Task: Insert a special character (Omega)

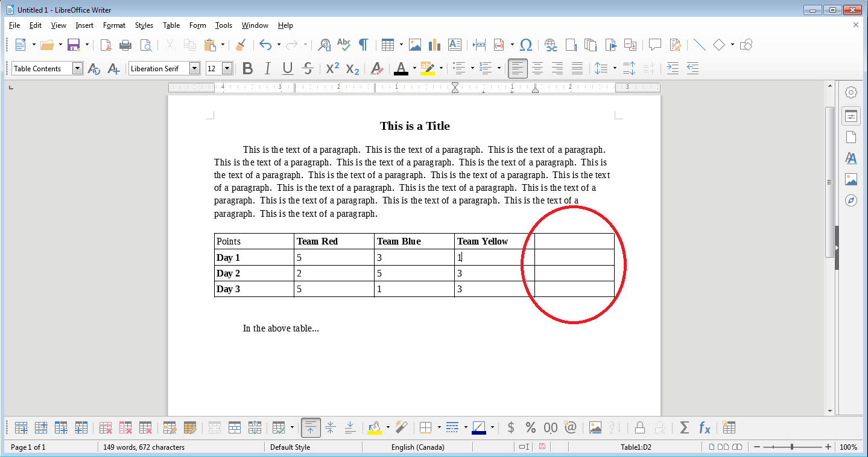Action: 526,45
